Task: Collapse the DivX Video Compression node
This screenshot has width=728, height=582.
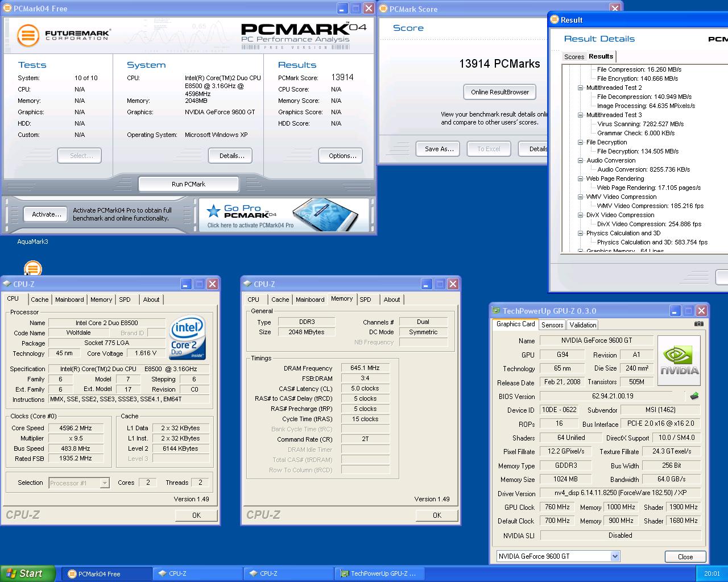Action: coord(581,215)
